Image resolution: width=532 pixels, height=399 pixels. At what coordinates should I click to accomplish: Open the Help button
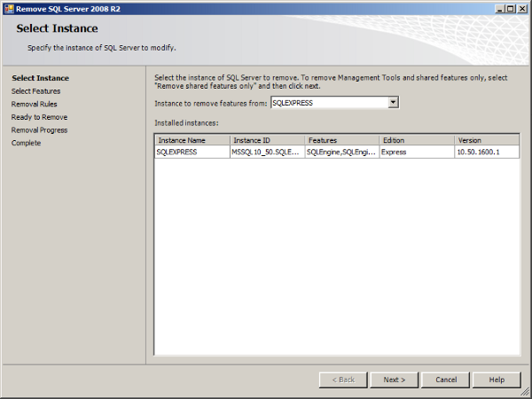pos(497,379)
